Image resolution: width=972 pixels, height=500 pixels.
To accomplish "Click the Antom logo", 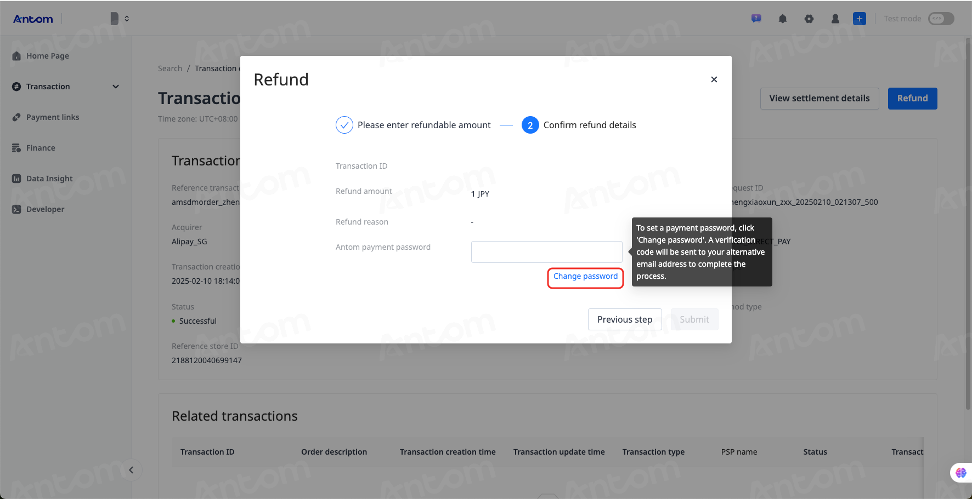I will coord(33,19).
